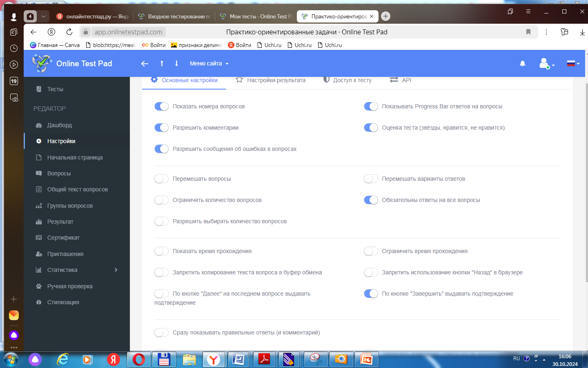Click the notification bell icon
The width and height of the screenshot is (588, 368).
click(522, 63)
